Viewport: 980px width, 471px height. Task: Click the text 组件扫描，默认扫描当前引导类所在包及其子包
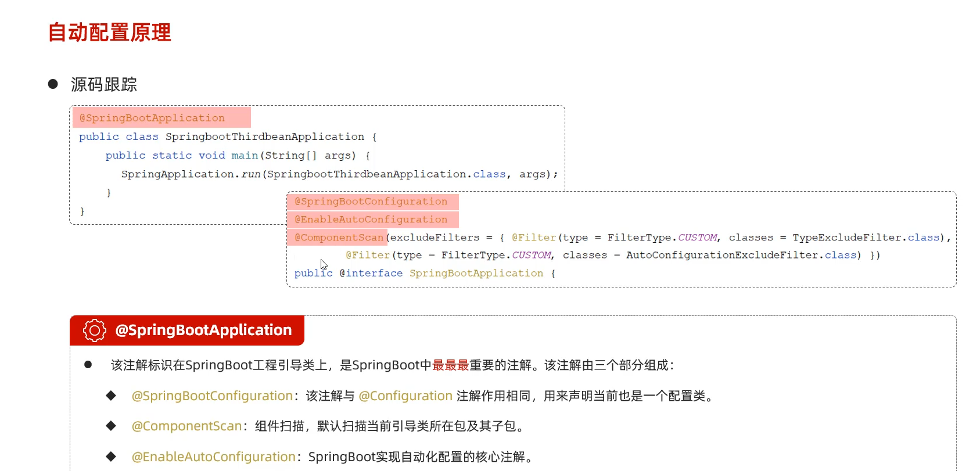386,426
